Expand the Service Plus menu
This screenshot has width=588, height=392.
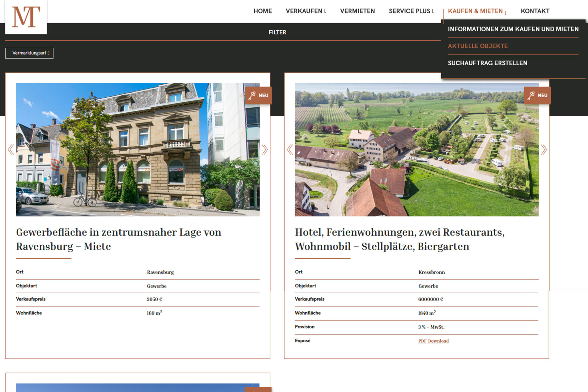click(411, 11)
